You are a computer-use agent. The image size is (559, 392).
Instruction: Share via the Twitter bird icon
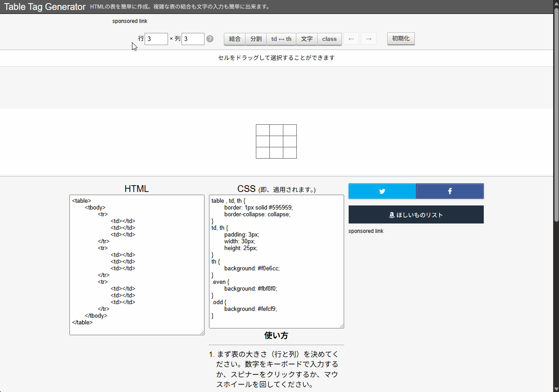pos(382,191)
